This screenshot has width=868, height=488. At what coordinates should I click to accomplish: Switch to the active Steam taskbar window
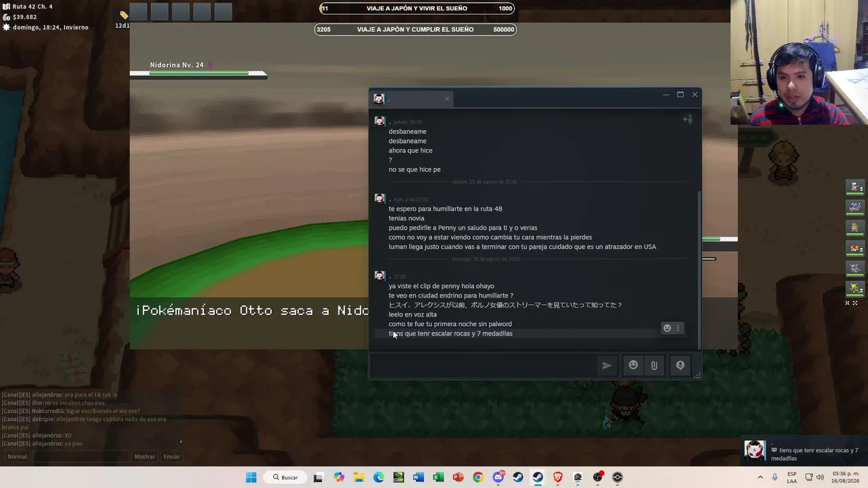[538, 477]
